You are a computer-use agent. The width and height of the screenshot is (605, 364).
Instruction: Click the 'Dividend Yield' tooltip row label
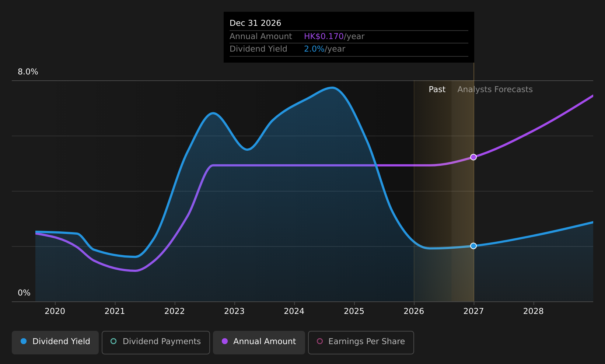pyautogui.click(x=258, y=49)
